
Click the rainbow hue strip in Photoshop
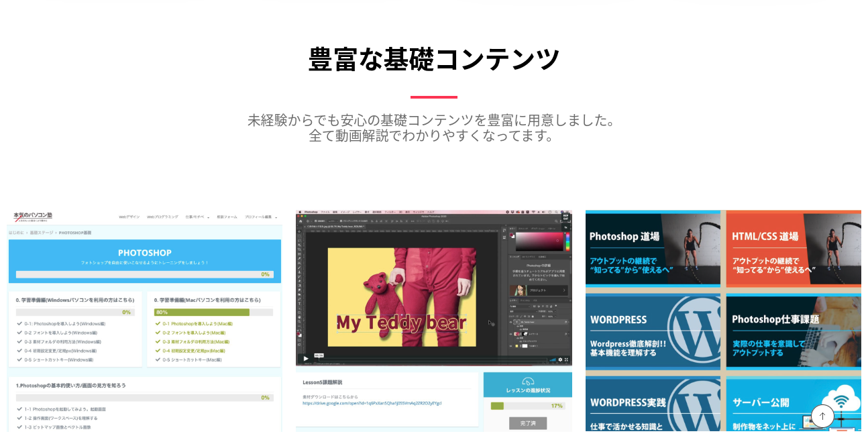pos(566,241)
